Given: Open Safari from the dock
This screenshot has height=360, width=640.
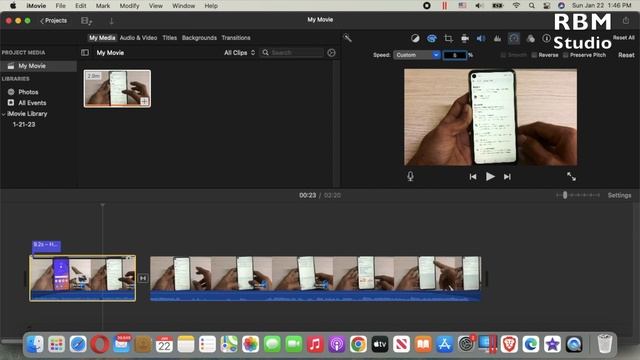Looking at the screenshot, I should coord(78,344).
